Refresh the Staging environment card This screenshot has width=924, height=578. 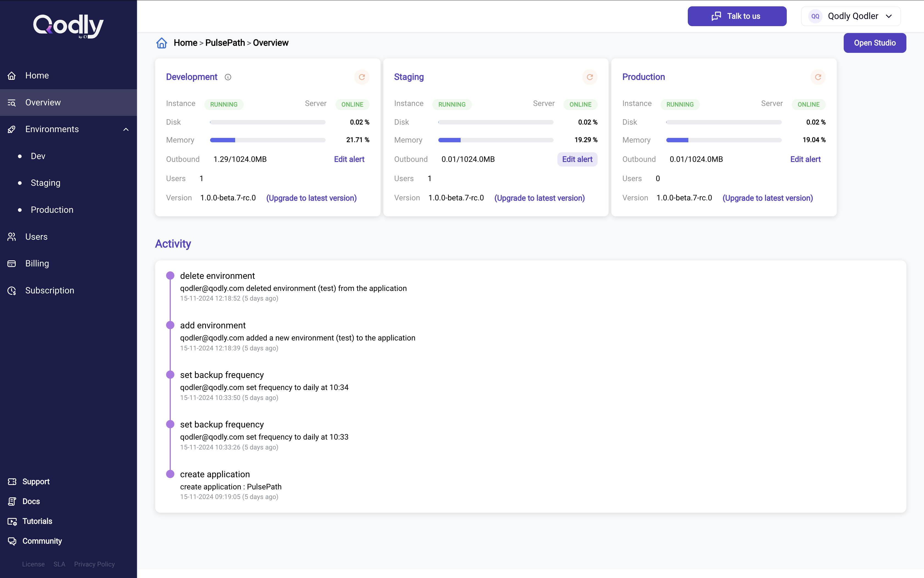(590, 77)
